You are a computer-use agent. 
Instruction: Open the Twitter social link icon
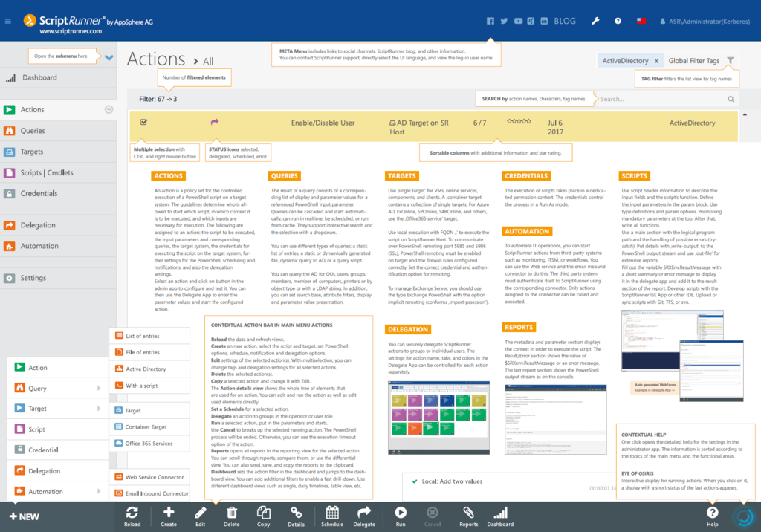[504, 21]
